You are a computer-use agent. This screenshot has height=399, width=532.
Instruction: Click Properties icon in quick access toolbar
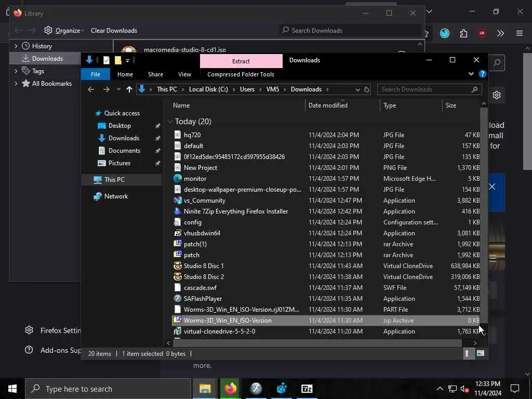click(107, 60)
